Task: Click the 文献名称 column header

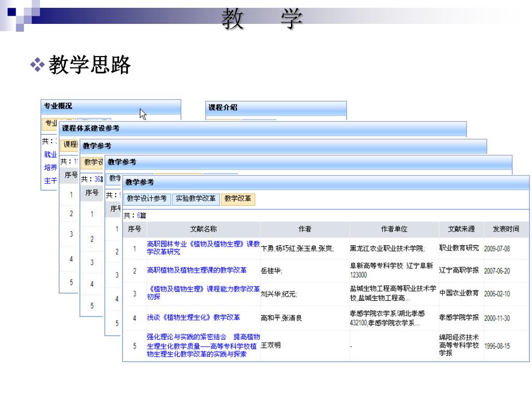Action: pyautogui.click(x=203, y=229)
